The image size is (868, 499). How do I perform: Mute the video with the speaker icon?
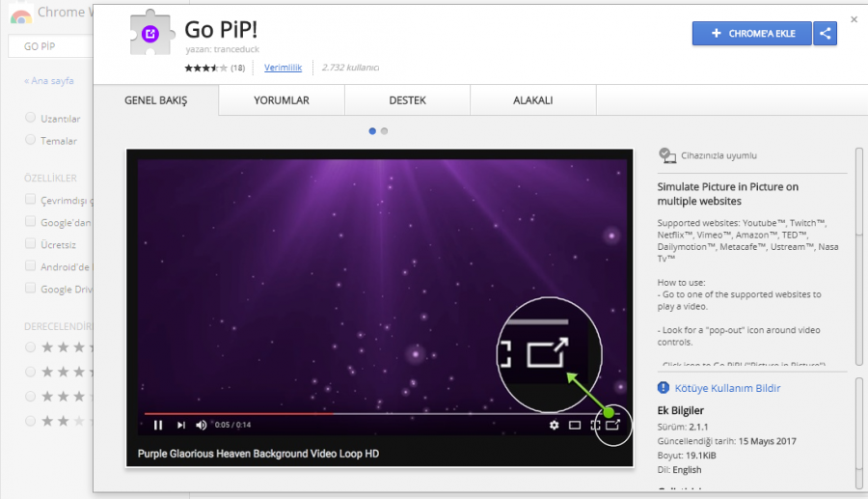(x=201, y=425)
